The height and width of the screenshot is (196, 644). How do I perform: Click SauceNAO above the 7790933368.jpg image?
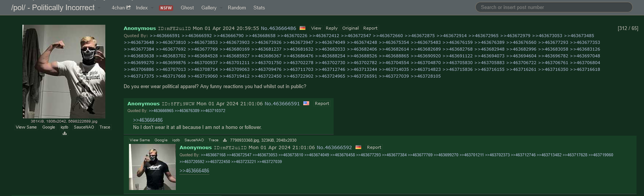click(x=194, y=140)
